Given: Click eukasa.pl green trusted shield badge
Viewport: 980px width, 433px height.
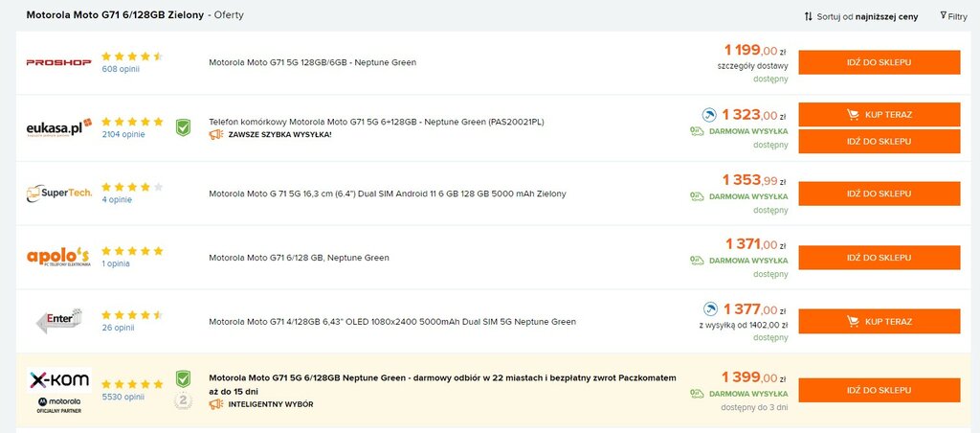Looking at the screenshot, I should 183,127.
